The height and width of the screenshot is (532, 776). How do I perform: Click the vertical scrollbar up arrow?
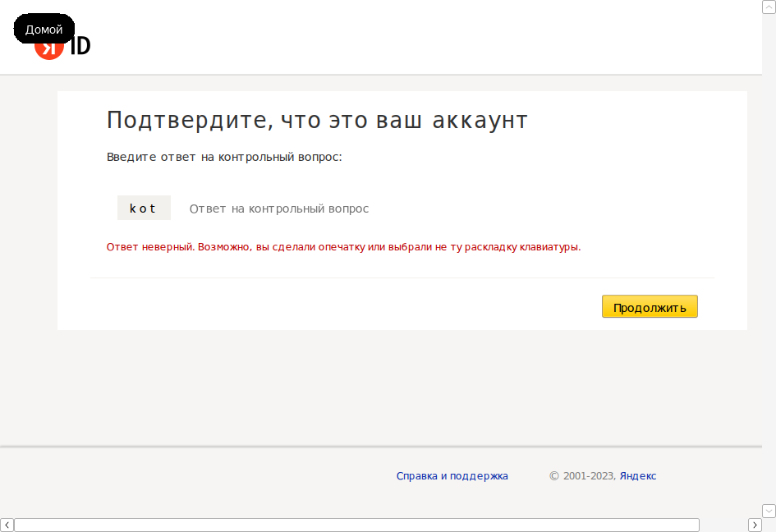[769, 7]
